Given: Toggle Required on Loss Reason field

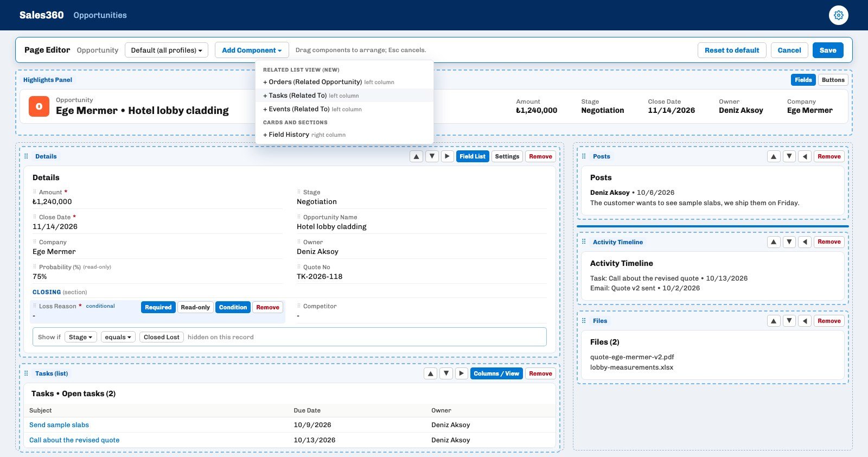Looking at the screenshot, I should point(158,307).
